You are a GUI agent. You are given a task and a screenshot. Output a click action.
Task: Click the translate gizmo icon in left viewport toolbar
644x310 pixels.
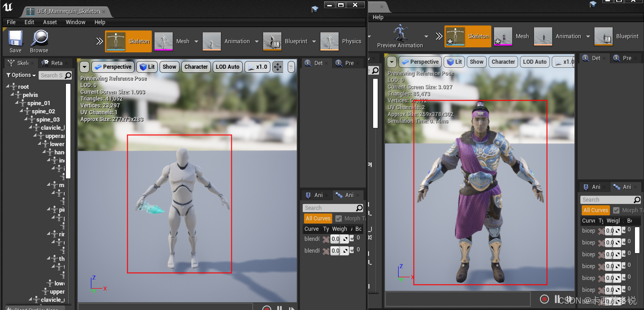pyautogui.click(x=277, y=67)
